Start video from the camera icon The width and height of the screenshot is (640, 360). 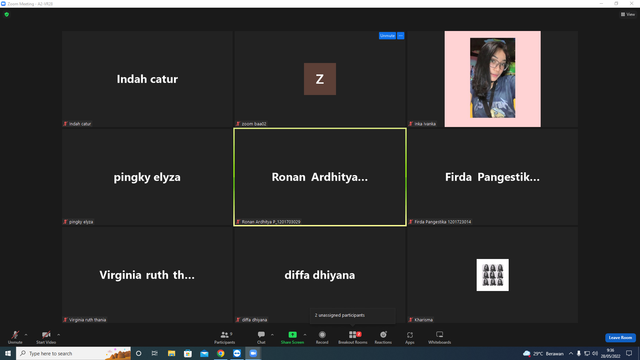click(x=46, y=337)
